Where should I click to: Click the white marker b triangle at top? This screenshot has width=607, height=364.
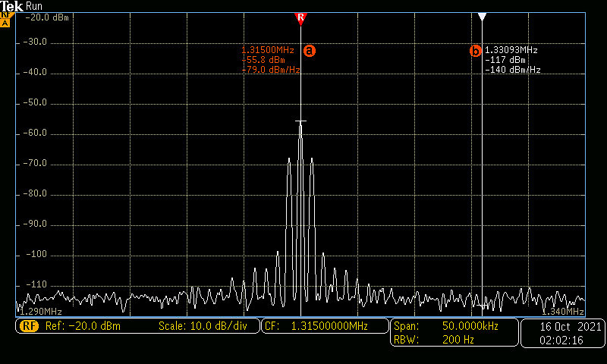(482, 17)
